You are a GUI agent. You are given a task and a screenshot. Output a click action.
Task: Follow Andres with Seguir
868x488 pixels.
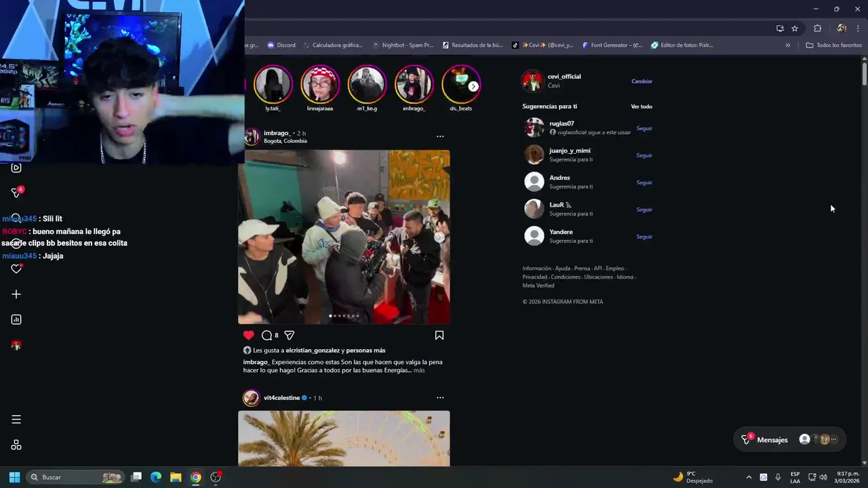pyautogui.click(x=644, y=182)
